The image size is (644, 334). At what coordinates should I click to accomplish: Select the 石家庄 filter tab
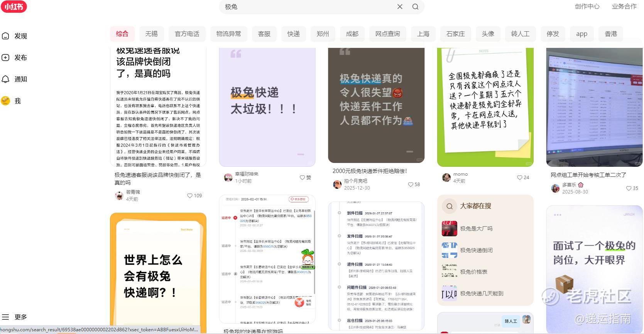[x=456, y=34]
